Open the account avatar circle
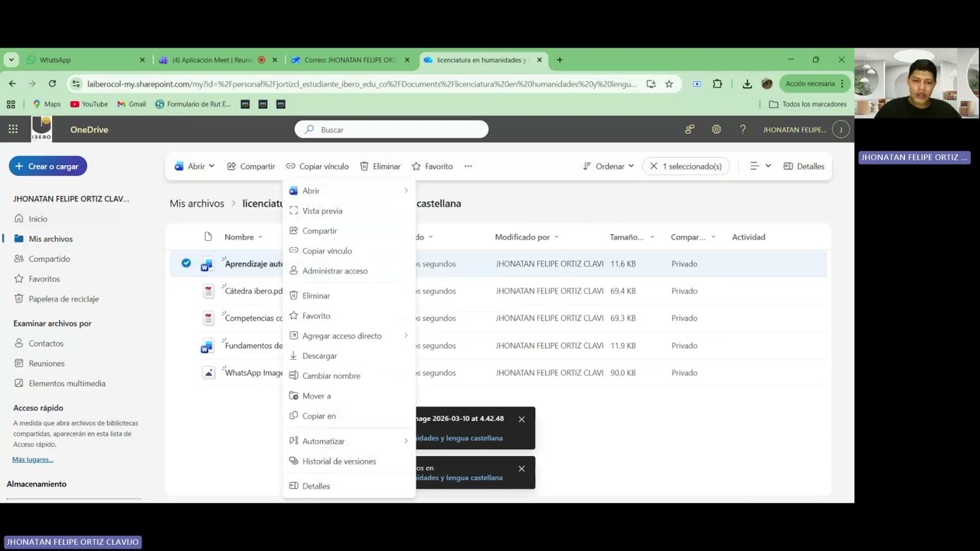Image resolution: width=980 pixels, height=551 pixels. tap(841, 129)
